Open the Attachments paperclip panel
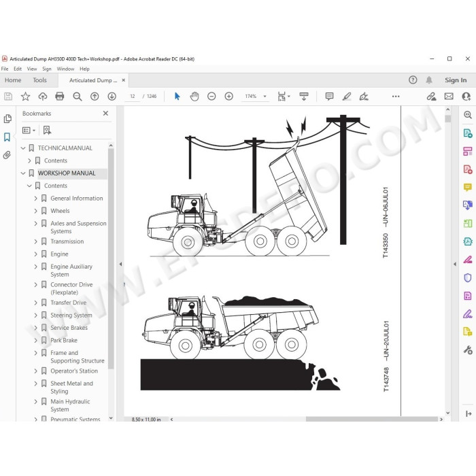Screen dimensions: 476x476 pyautogui.click(x=7, y=155)
